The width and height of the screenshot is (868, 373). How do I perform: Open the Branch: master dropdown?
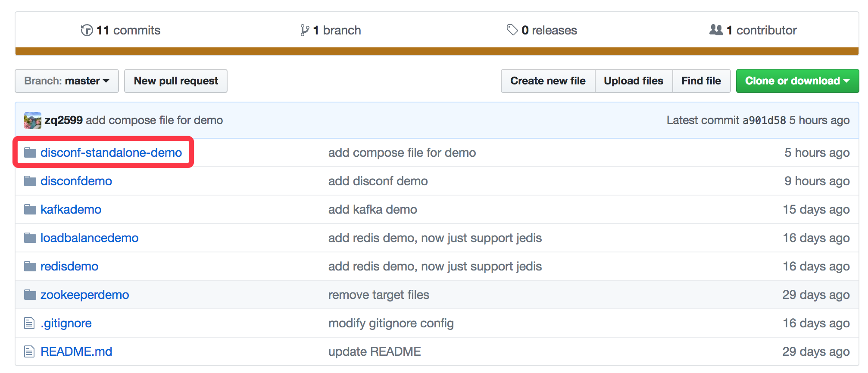tap(67, 81)
